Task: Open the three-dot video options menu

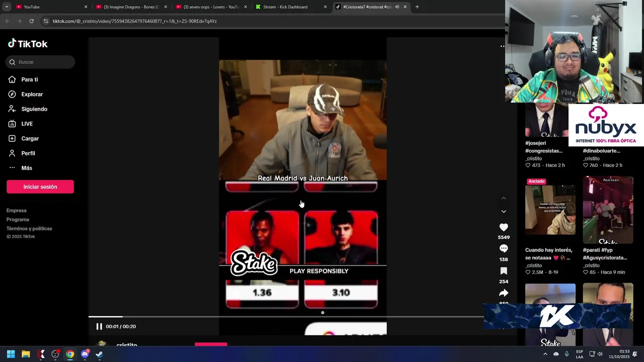Action: tap(502, 46)
